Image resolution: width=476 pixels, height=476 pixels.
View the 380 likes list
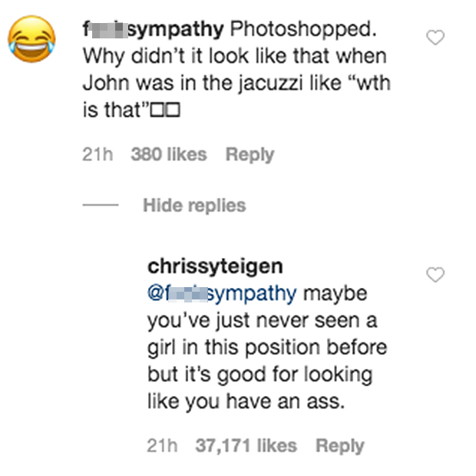(x=168, y=154)
